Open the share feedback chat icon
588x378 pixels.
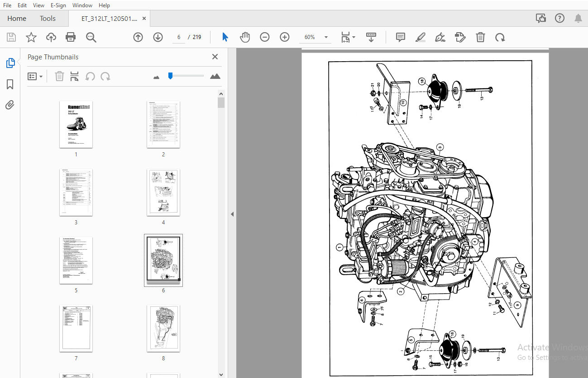tap(541, 19)
